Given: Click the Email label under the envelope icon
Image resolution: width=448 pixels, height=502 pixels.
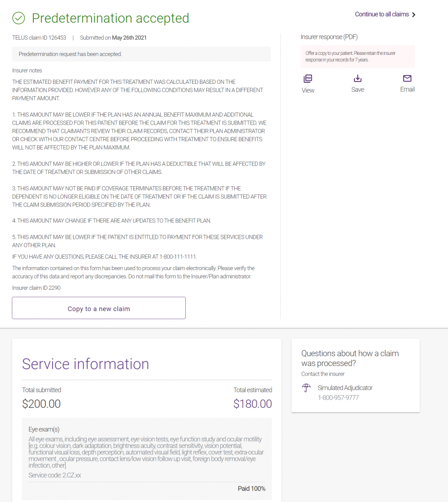Looking at the screenshot, I should tap(407, 89).
